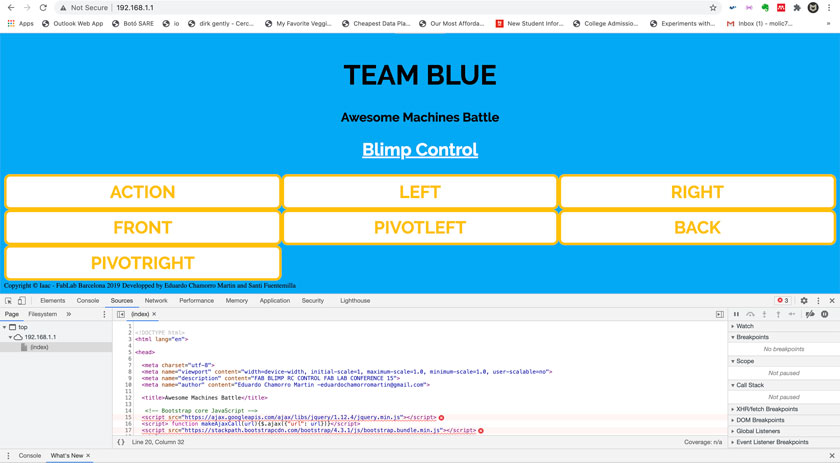Click Step out of current function
The image size is (840, 463).
point(778,314)
